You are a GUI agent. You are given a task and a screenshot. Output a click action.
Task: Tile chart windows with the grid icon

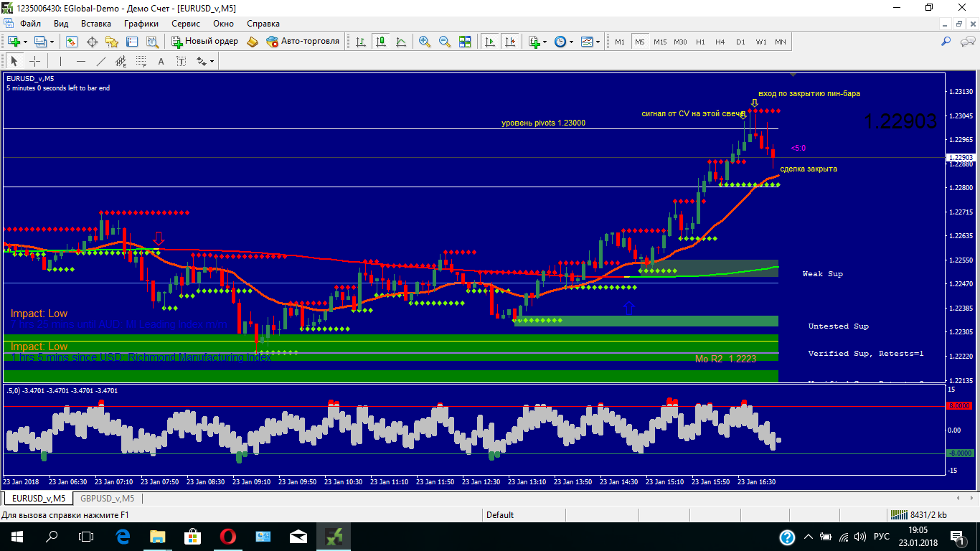[x=465, y=42]
